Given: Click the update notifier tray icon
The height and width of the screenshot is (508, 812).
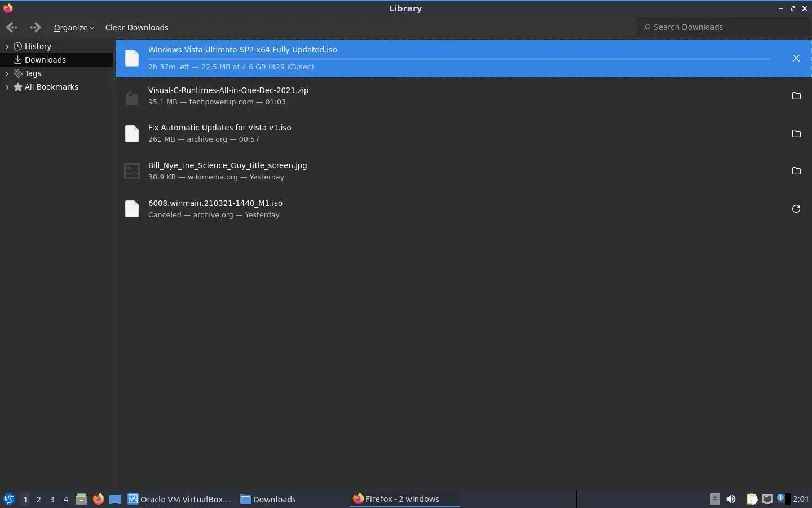Looking at the screenshot, I should (782, 498).
